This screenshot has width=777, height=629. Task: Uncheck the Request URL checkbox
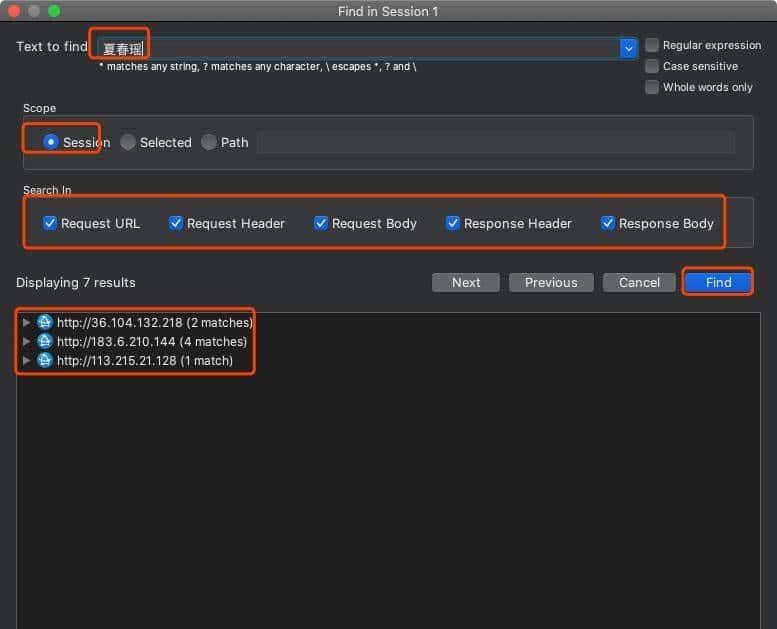click(x=50, y=223)
